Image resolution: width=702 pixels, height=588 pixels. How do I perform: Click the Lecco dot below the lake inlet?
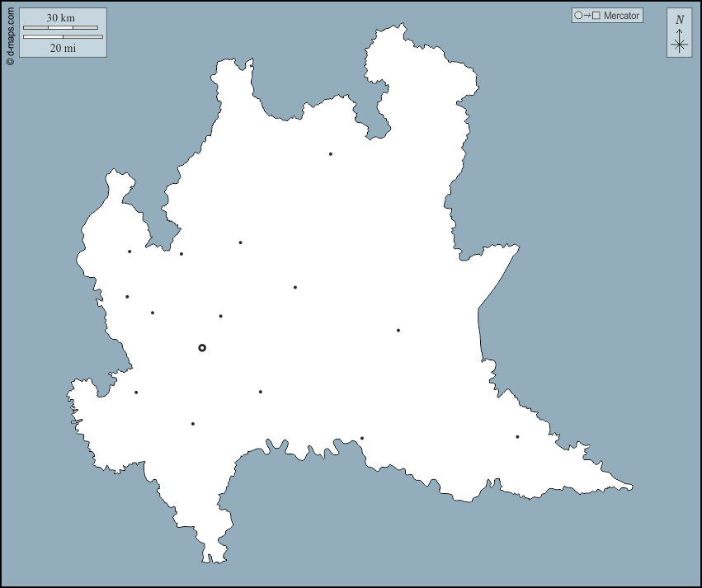(x=241, y=242)
